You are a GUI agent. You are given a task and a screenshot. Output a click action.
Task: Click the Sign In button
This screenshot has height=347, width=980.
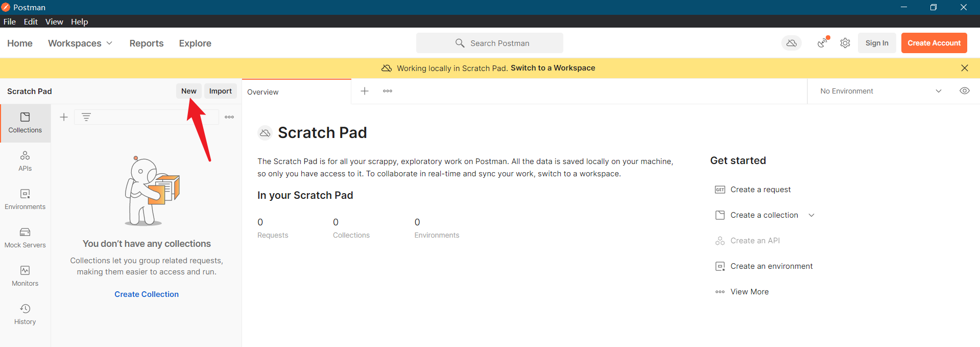coord(877,43)
